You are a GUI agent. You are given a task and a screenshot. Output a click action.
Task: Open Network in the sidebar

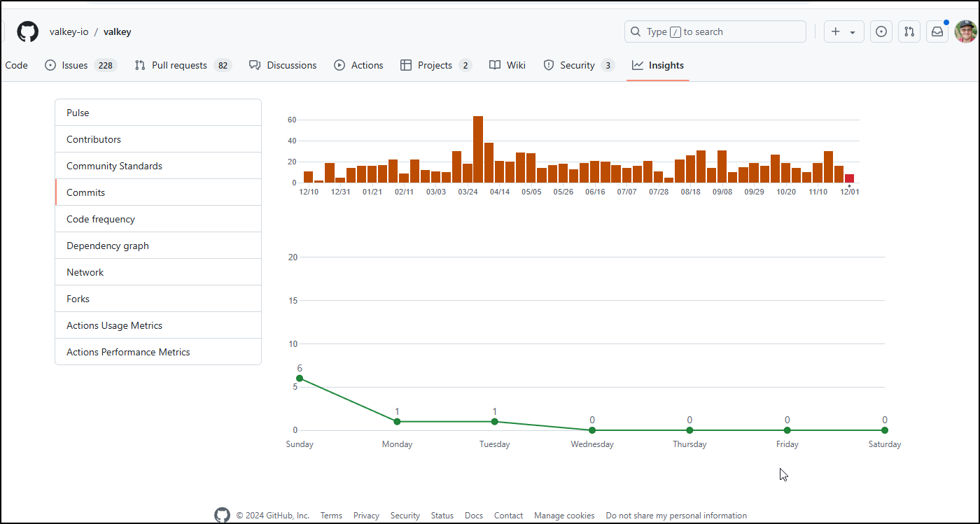158,272
